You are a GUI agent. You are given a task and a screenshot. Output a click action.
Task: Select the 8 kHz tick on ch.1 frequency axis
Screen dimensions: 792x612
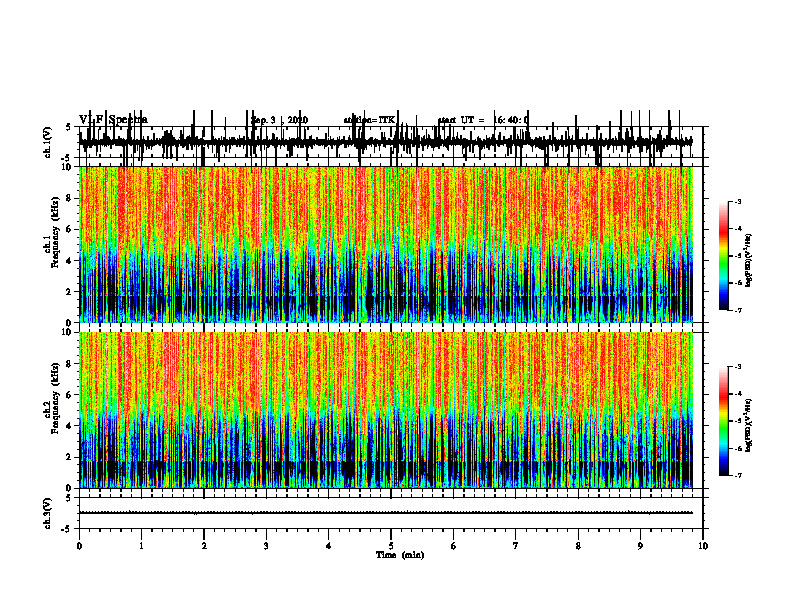[69, 198]
